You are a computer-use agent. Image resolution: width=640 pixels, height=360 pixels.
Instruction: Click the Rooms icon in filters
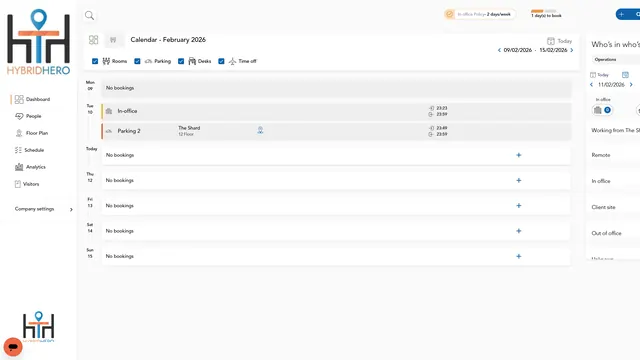point(106,61)
